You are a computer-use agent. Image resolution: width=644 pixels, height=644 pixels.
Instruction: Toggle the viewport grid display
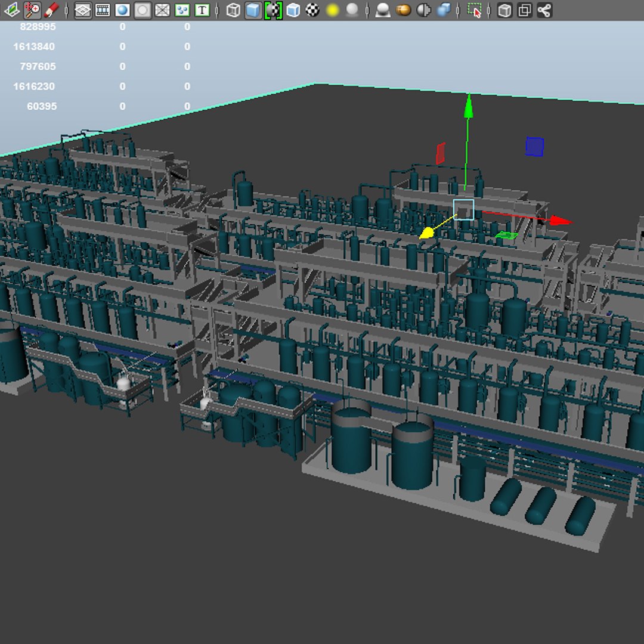point(82,10)
